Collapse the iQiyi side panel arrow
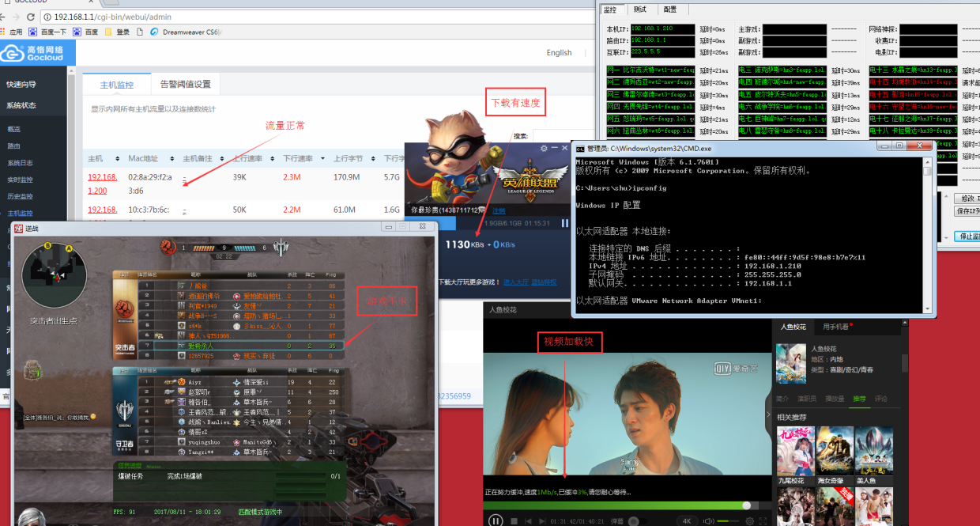The width and height of the screenshot is (980, 526). pos(770,413)
